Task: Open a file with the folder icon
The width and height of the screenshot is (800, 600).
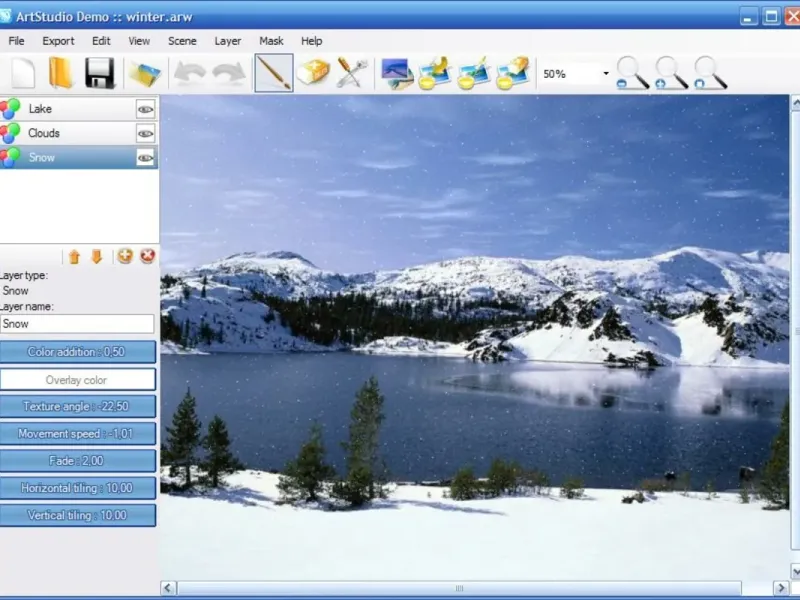Action: (x=61, y=73)
